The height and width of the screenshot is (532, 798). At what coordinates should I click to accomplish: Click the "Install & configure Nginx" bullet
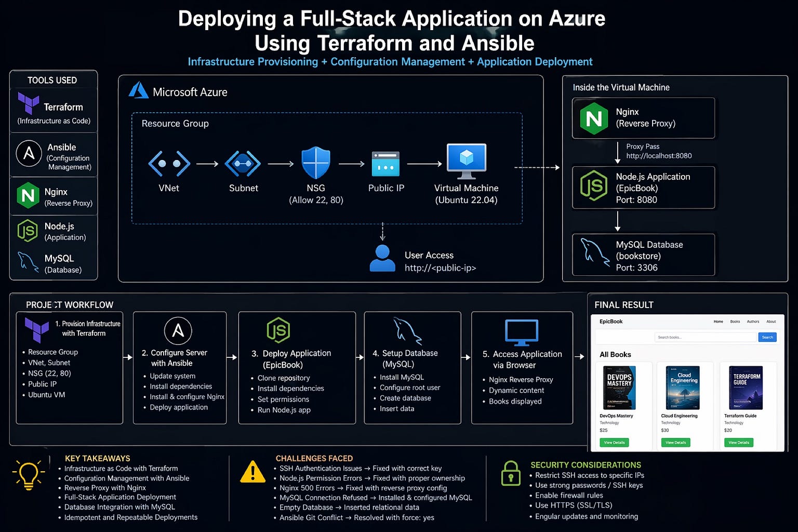pos(187,397)
